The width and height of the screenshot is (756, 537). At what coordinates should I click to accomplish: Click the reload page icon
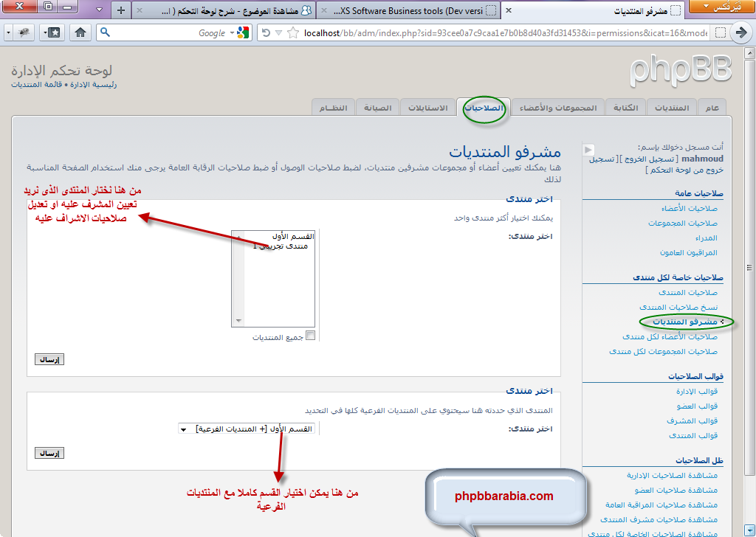pos(266,32)
